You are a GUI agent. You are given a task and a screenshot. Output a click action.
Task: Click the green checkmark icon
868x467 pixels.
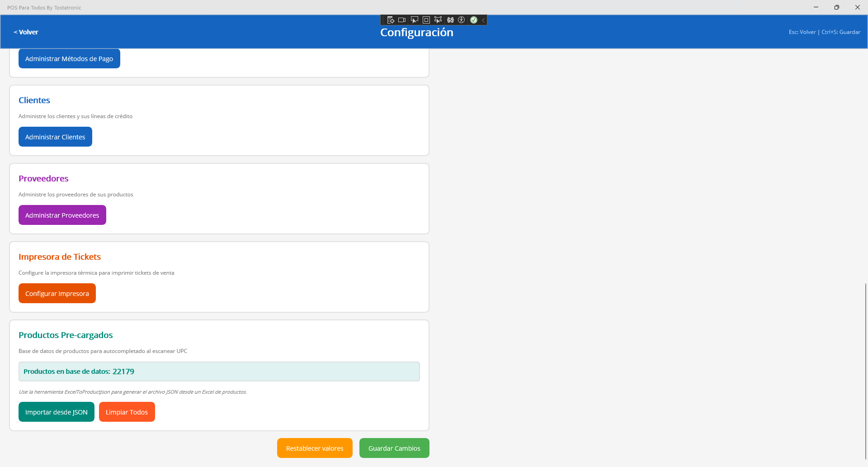(474, 19)
